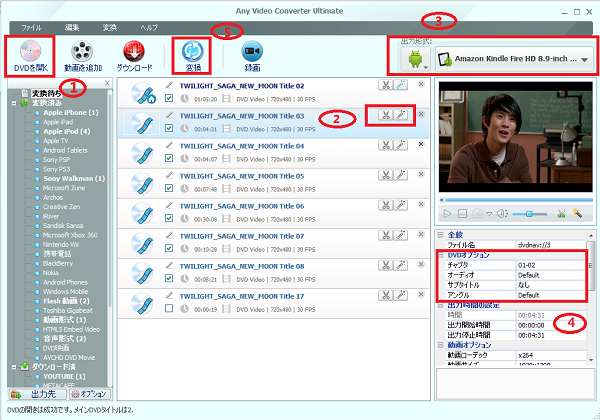Mute the preview with the speaker icon
Viewport: 600px width, 420px height.
point(502,213)
